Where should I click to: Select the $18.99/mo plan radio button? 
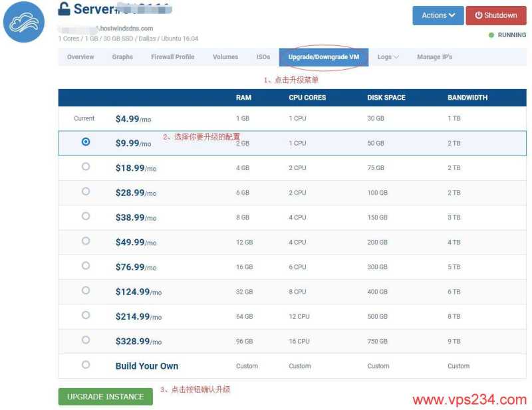tap(86, 166)
